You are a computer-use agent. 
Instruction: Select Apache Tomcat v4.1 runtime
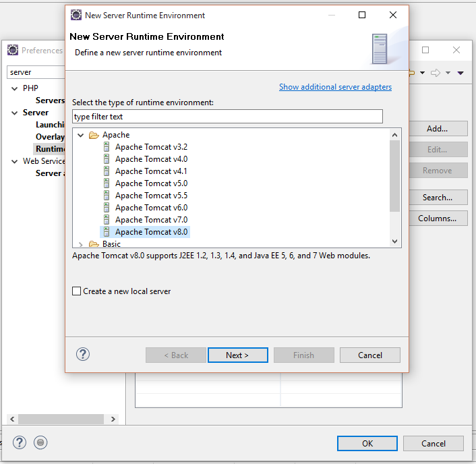151,171
